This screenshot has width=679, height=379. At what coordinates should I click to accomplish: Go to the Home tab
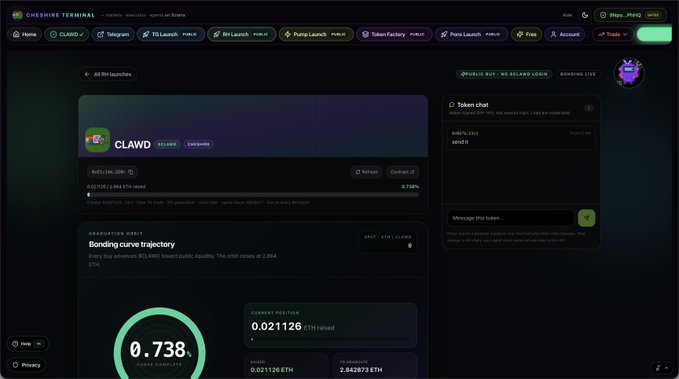click(25, 34)
